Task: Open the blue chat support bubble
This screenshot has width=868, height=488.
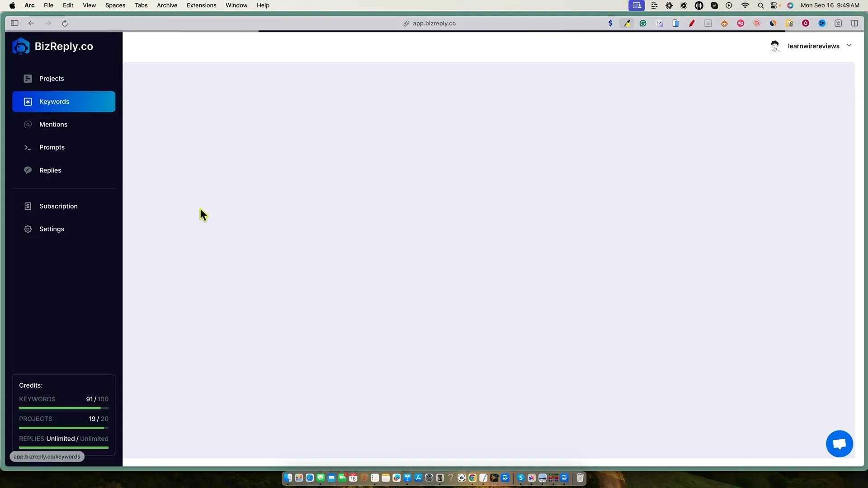Action: (839, 444)
